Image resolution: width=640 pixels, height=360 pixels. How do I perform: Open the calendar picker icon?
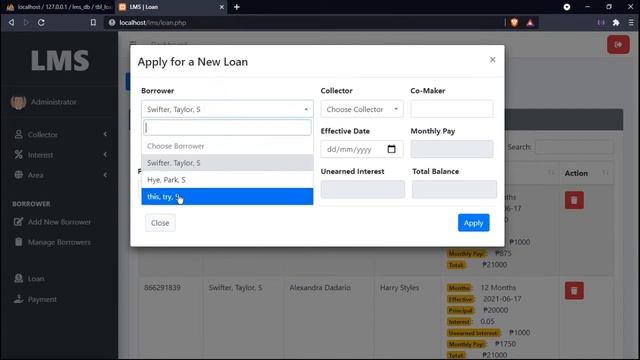pyautogui.click(x=391, y=149)
